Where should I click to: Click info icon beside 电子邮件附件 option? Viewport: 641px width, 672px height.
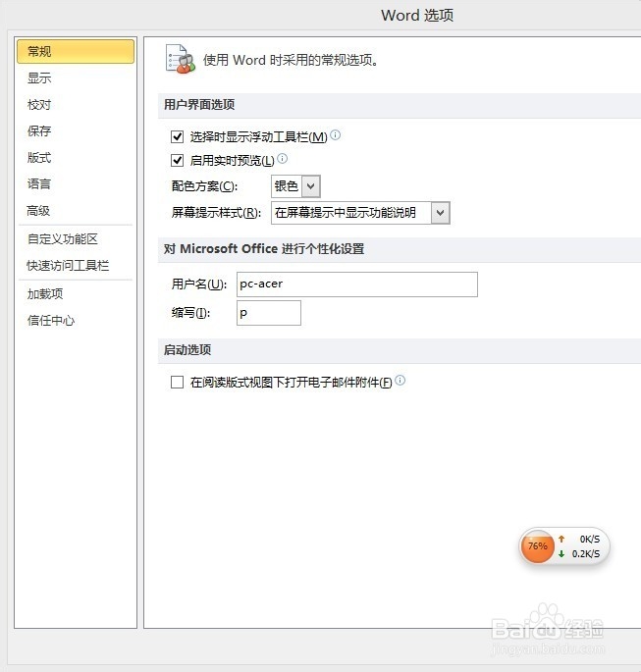(401, 380)
